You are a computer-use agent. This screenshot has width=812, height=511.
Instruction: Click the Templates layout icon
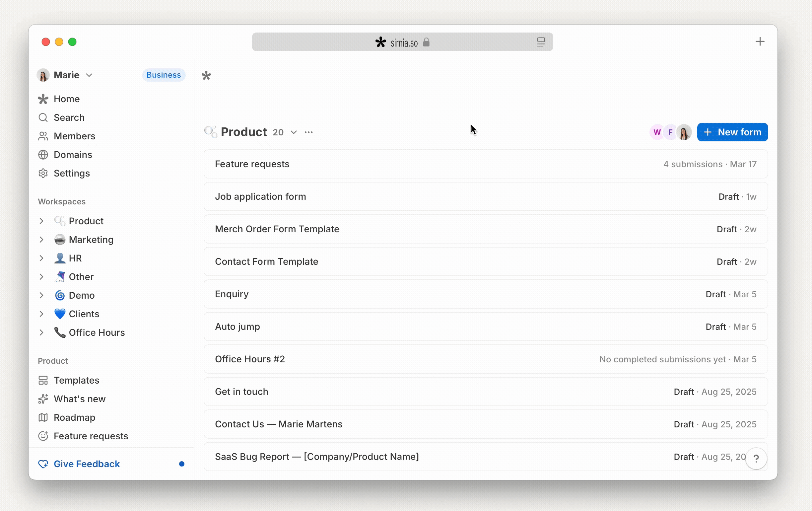point(43,380)
